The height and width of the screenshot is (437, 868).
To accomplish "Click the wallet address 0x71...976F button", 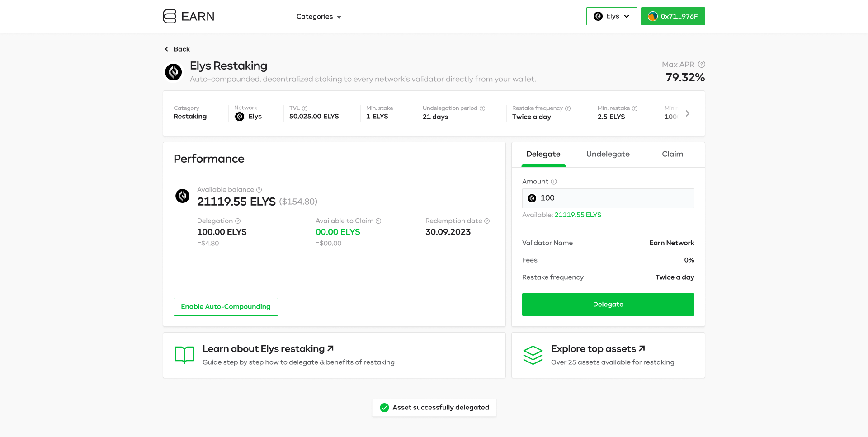I will pos(673,16).
